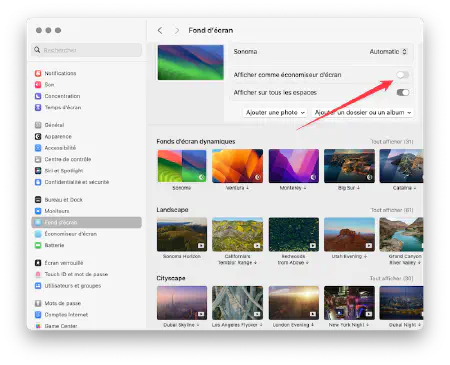This screenshot has width=450, height=365.
Task: Click the current Sonoma wallpaper preview
Action: pos(191,62)
